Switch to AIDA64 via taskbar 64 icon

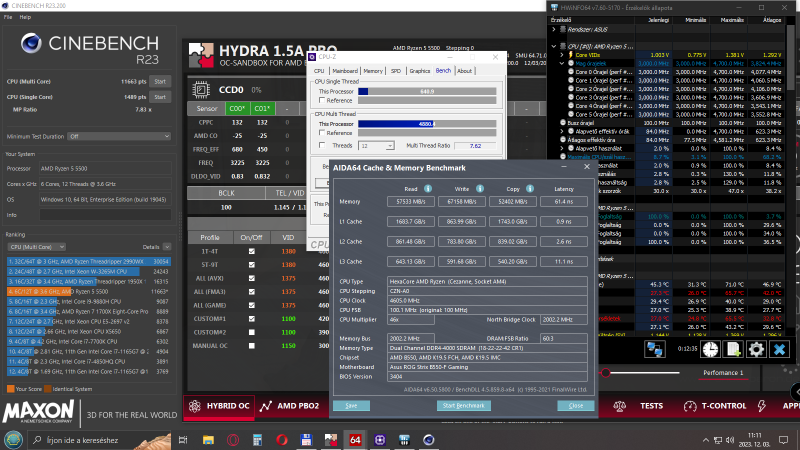[355, 440]
